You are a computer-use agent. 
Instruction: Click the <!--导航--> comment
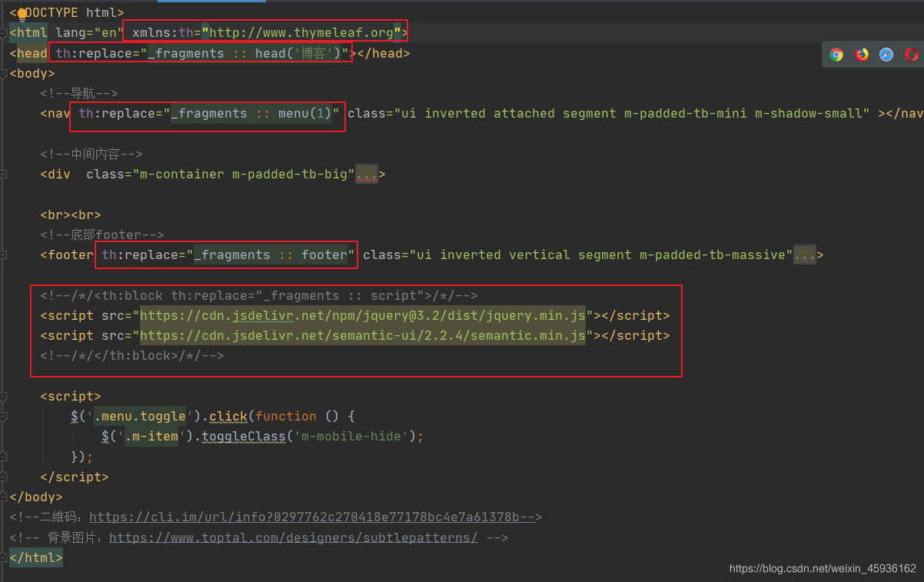(78, 94)
